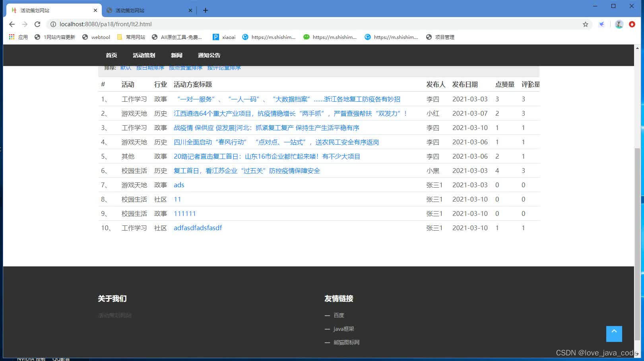
Task: Open the '111111' activity link
Action: tap(185, 213)
